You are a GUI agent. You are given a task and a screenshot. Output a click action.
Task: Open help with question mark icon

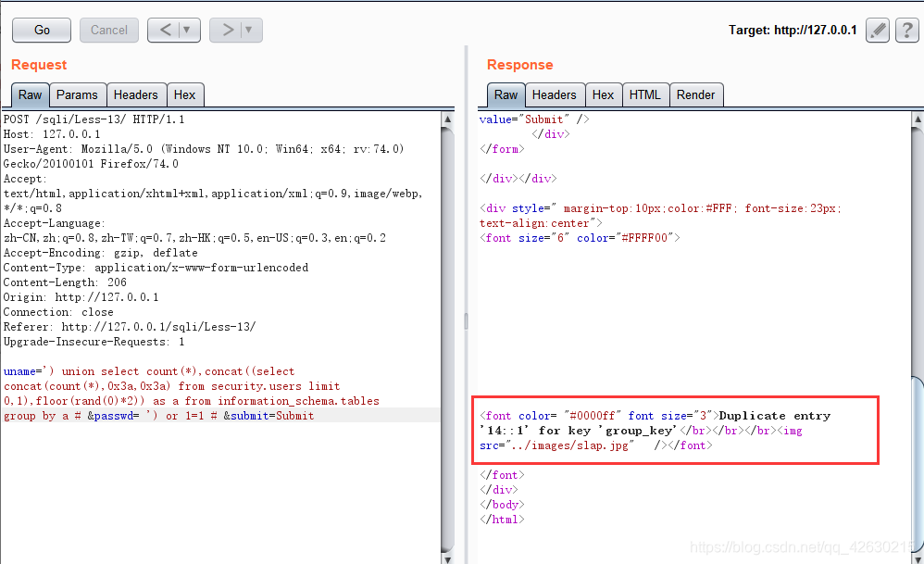[907, 30]
